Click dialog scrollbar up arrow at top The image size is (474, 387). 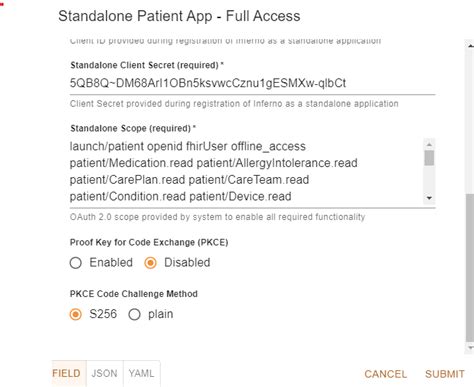(x=470, y=46)
